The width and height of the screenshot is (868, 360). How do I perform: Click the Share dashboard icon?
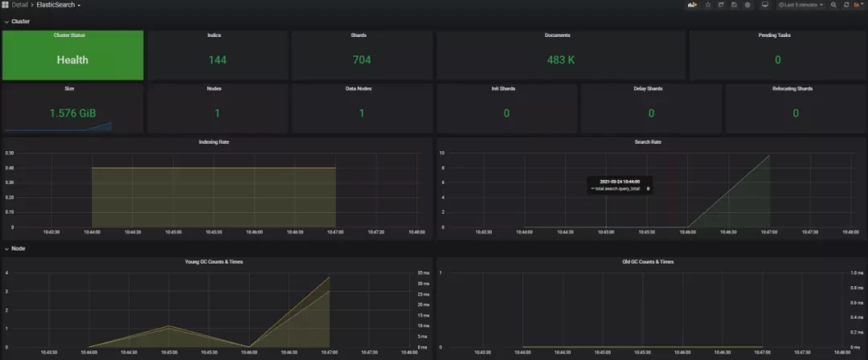pyautogui.click(x=721, y=5)
